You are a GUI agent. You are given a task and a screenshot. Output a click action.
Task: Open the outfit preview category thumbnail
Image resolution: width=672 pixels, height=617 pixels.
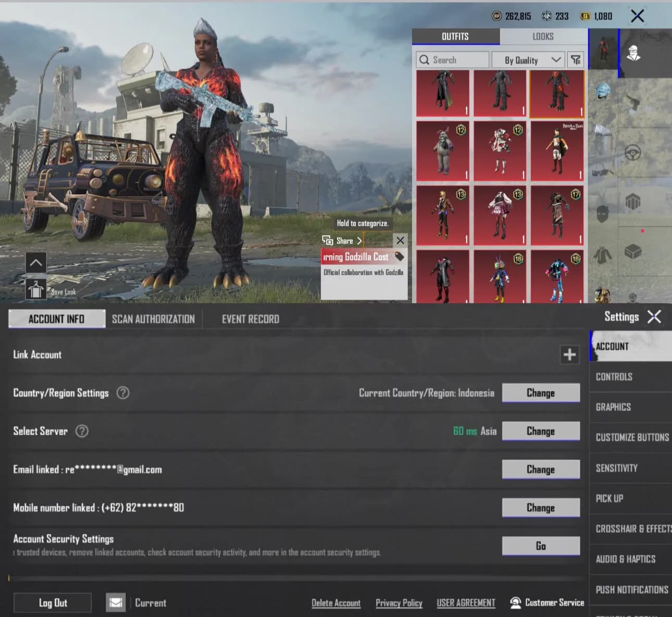[x=603, y=49]
